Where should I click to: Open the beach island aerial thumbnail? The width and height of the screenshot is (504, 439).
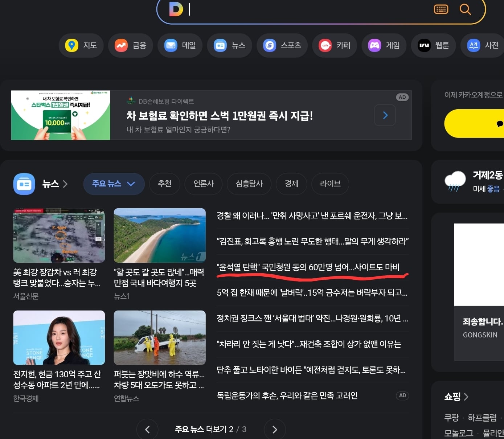pyautogui.click(x=160, y=235)
